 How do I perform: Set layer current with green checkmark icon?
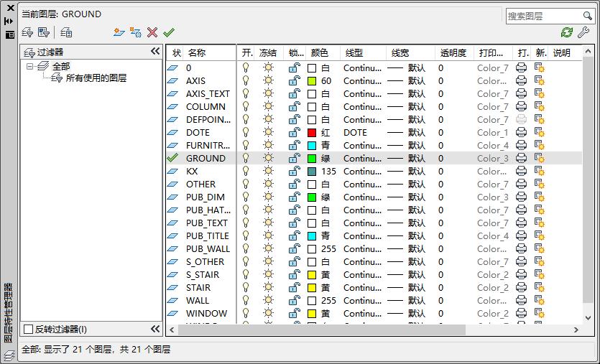pos(169,32)
